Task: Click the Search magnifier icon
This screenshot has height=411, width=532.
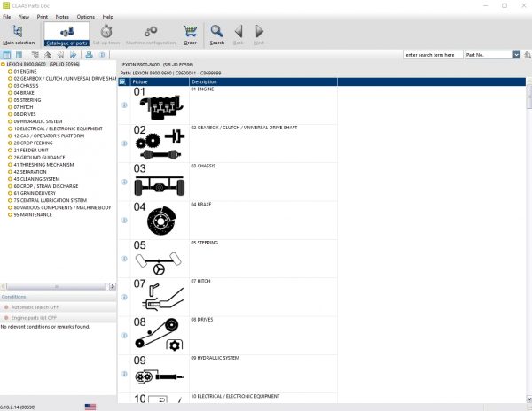Action: click(x=216, y=34)
